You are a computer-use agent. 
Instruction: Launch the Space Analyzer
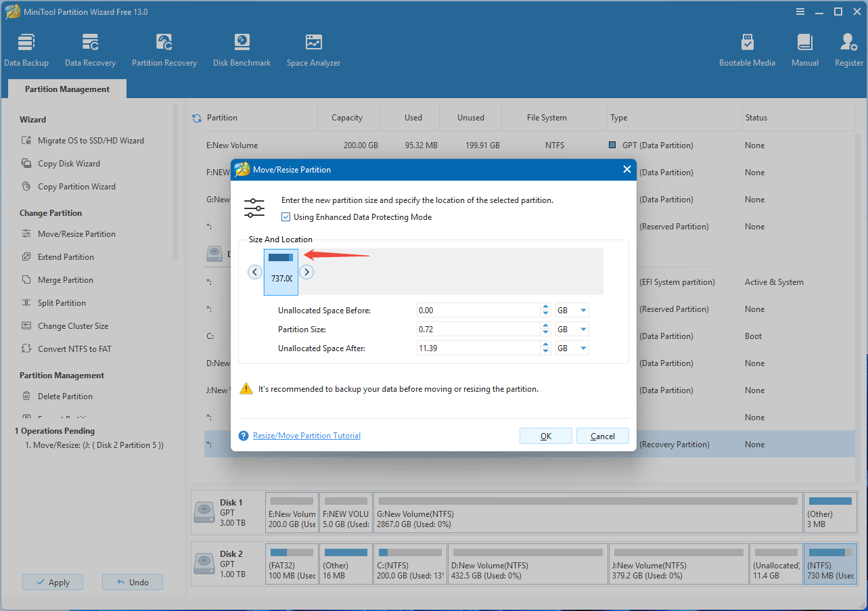tap(313, 49)
